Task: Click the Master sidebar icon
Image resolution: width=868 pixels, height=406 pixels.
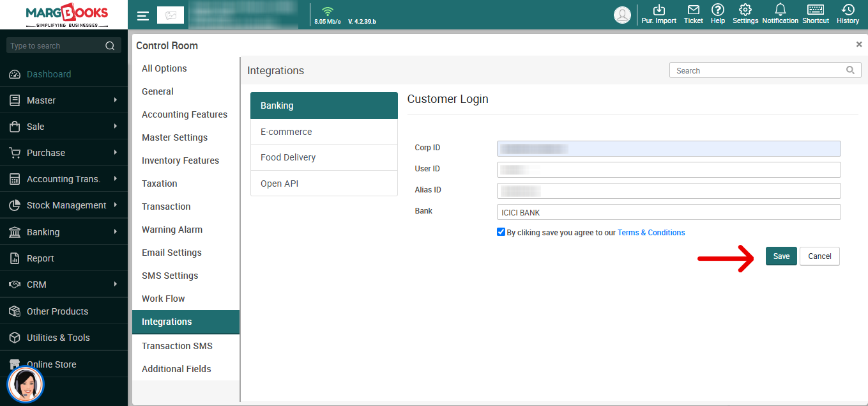Action: tap(15, 100)
